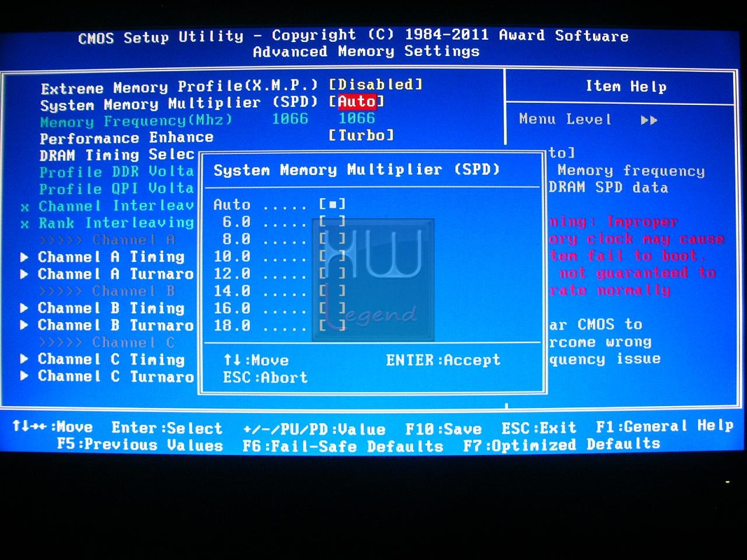Screen dimensions: 747x560
Task: Click the x marker beside Rank Interleaving
Action: pyautogui.click(x=25, y=224)
